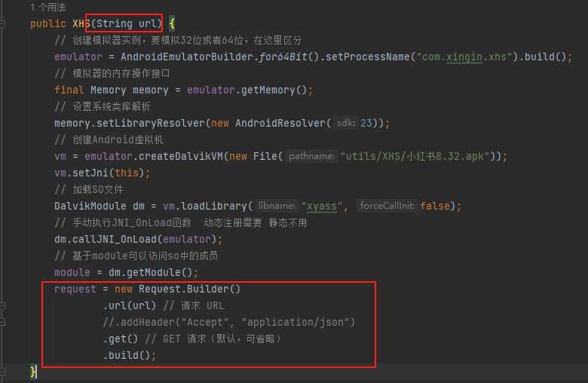Screen dimensions: 588x383
Task: Click the AndroidEmulatorBuilder class name
Action: [x=187, y=57]
